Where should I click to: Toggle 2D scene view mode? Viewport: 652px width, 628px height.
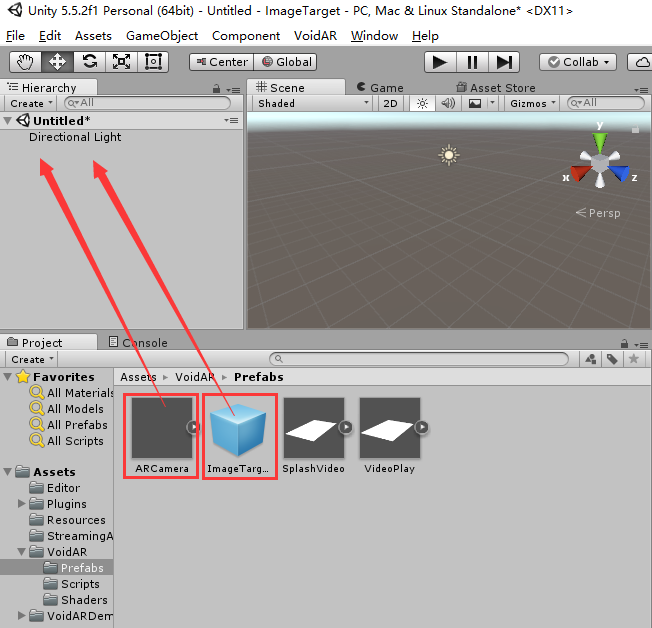coord(390,103)
